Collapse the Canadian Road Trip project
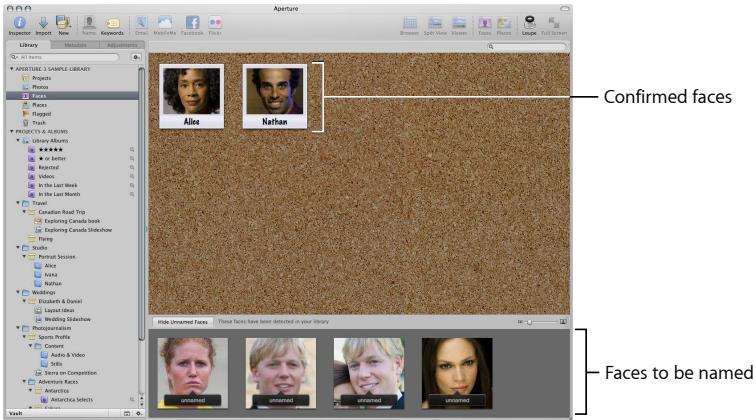 (x=24, y=212)
